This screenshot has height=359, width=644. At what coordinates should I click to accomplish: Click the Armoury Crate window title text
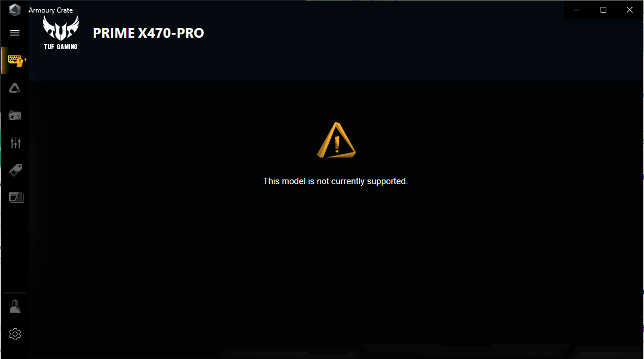[50, 10]
